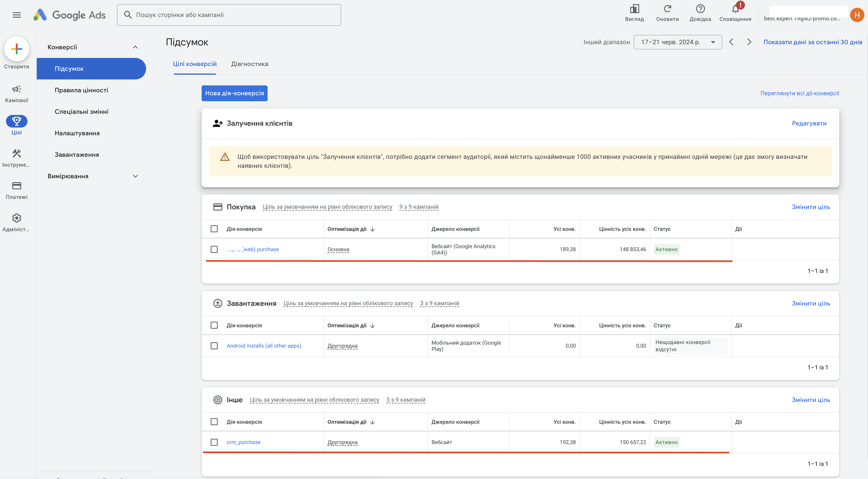Open Налаштування menu item
Image resolution: width=868 pixels, height=479 pixels.
(77, 133)
